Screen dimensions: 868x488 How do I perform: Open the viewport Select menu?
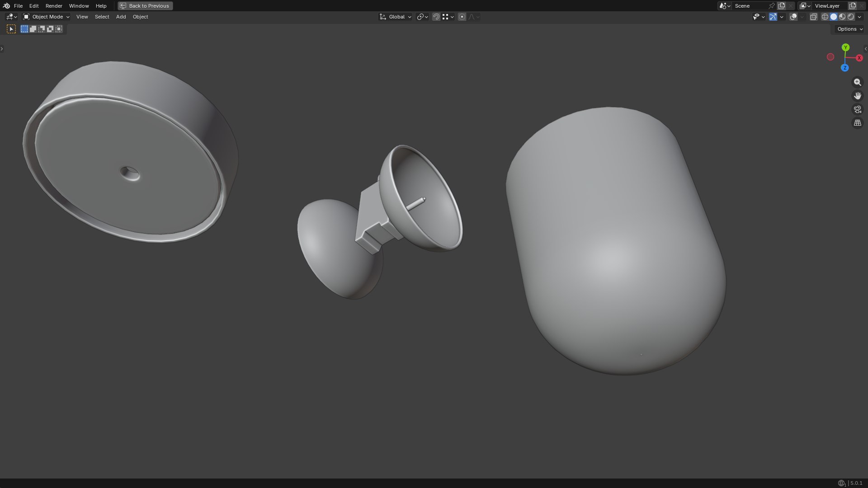click(x=102, y=17)
